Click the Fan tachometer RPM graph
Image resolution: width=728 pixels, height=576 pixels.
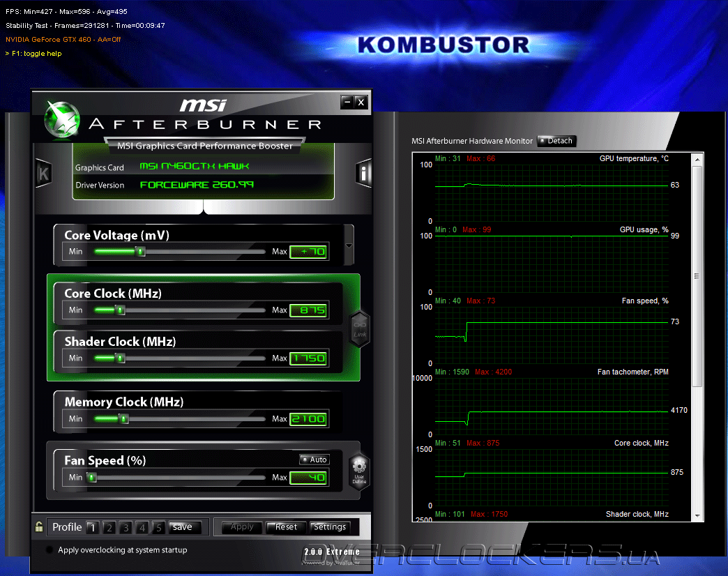(x=552, y=406)
